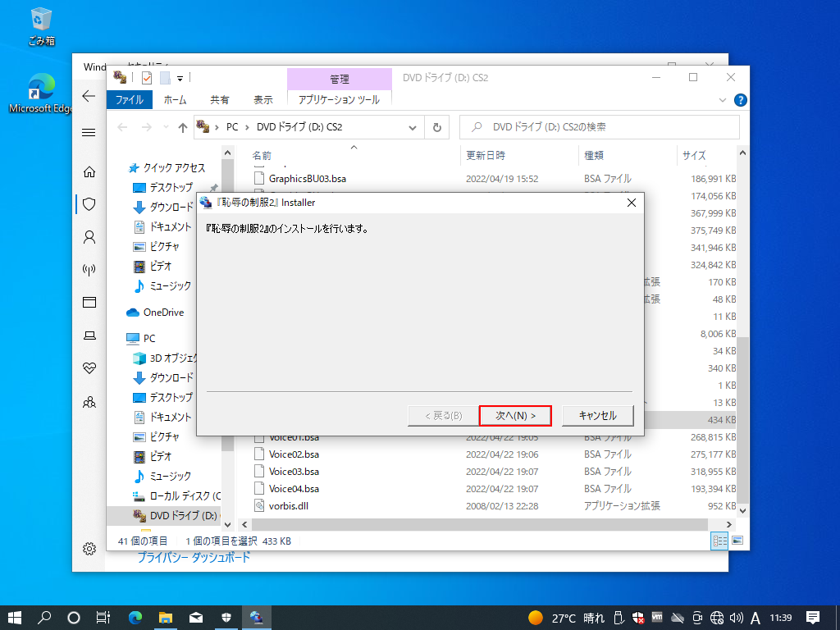Expand the Explorer ribbon chevron
This screenshot has height=630, width=840.
pyautogui.click(x=723, y=100)
